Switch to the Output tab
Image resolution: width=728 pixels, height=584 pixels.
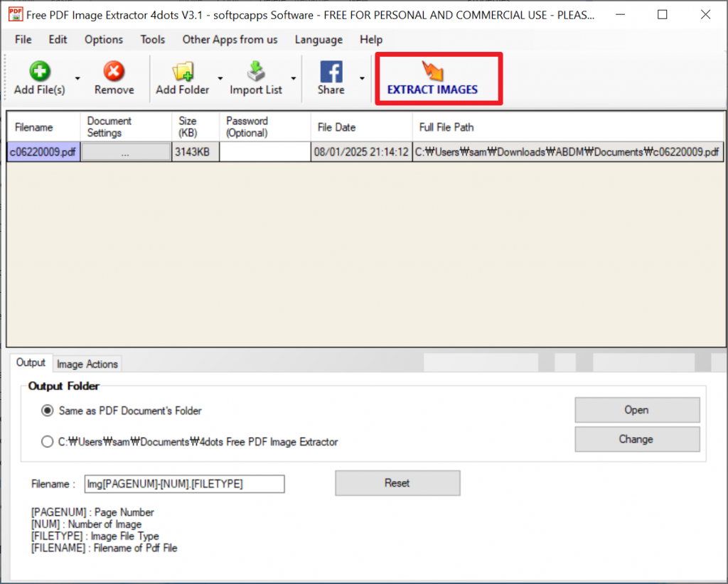click(31, 363)
